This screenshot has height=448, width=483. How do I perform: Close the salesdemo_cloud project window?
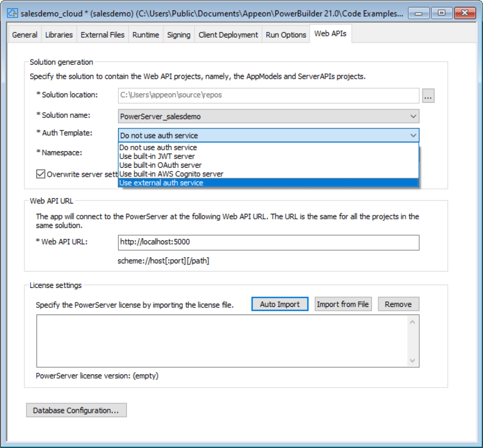[465, 13]
